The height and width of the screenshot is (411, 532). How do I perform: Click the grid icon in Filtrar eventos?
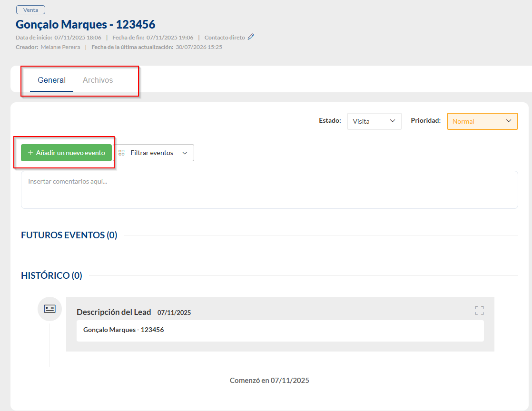pos(121,153)
